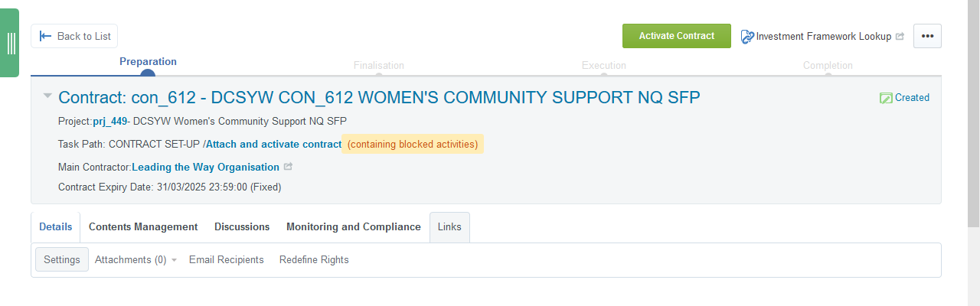
Task: Open the Attachments (0) dropdown
Action: [x=136, y=260]
